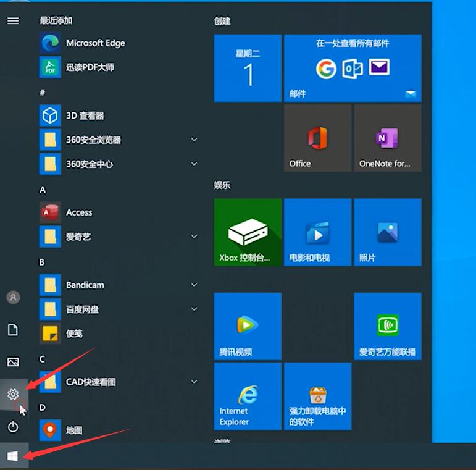This screenshot has width=476, height=470.
Task: Click the Power icon in Start sidebar
Action: click(x=13, y=427)
